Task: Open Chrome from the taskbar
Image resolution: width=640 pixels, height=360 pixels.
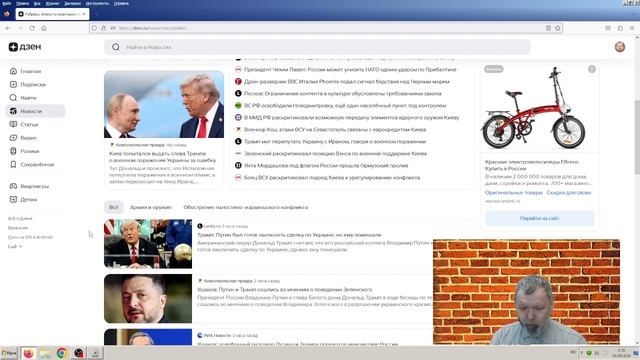Action: tap(62, 353)
